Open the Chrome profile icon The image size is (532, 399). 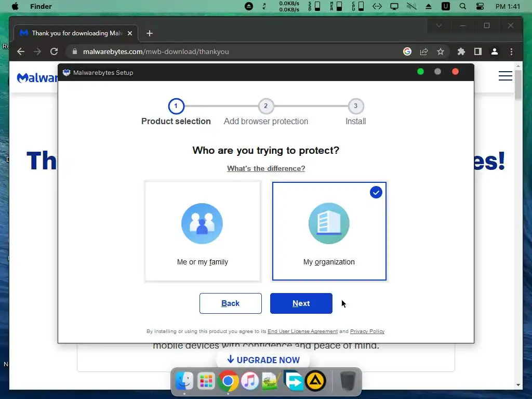pyautogui.click(x=495, y=51)
